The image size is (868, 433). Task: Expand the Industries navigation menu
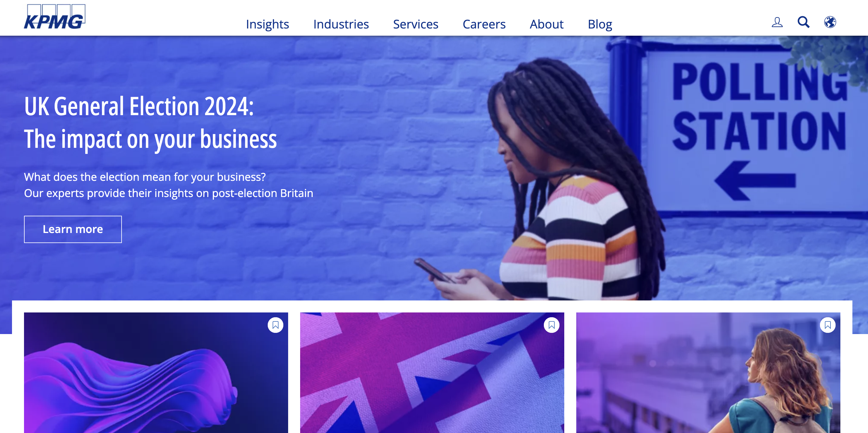click(x=341, y=24)
